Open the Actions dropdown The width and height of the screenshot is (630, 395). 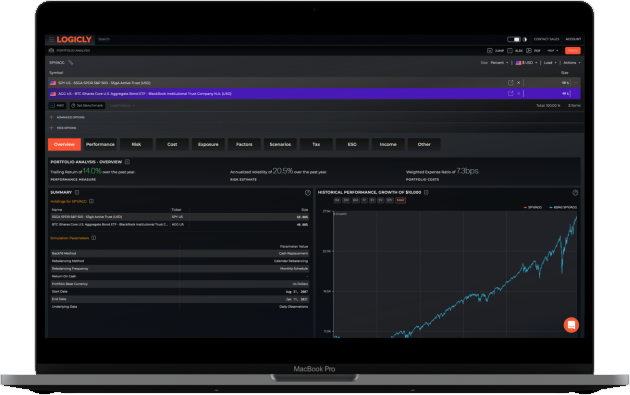click(x=572, y=63)
